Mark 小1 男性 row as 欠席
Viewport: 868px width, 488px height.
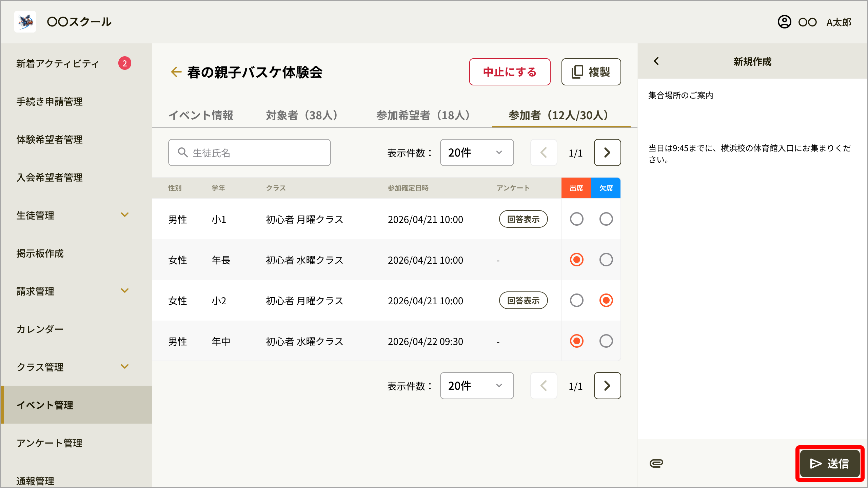coord(606,219)
